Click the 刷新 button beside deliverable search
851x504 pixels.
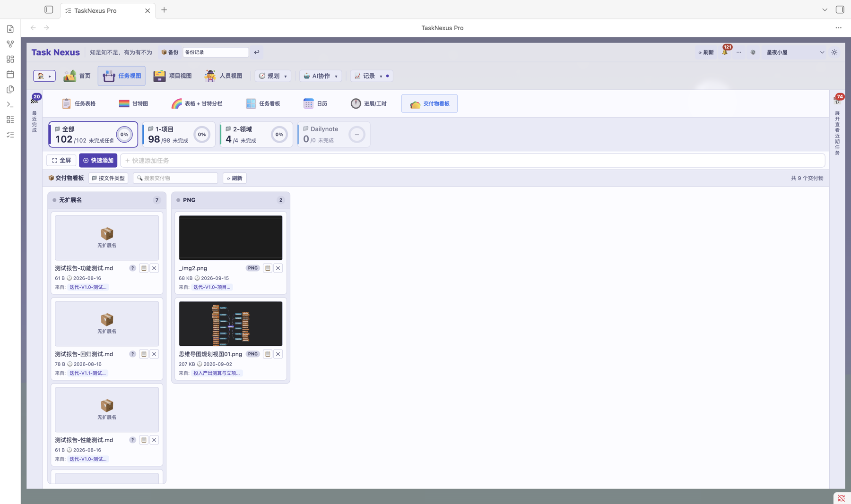click(x=234, y=178)
